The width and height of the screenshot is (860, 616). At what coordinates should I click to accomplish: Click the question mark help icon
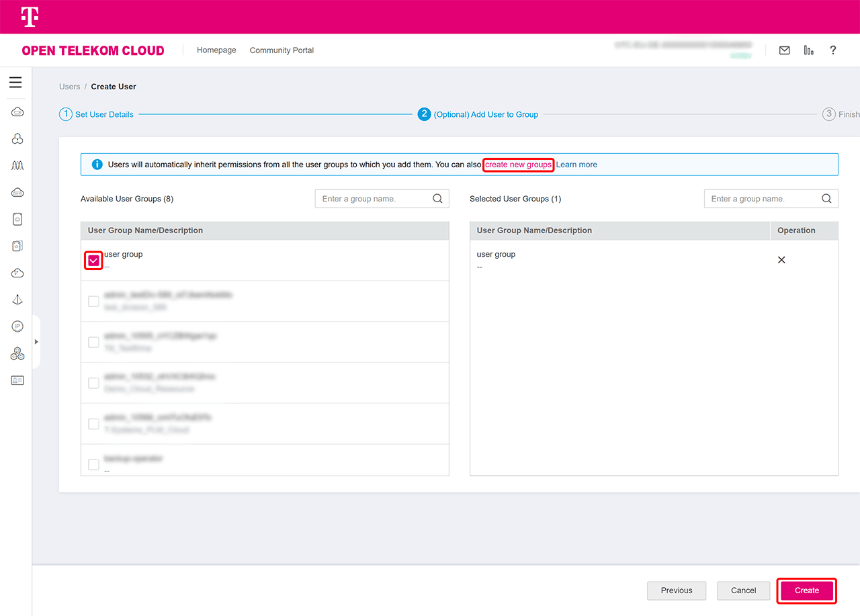pyautogui.click(x=832, y=50)
